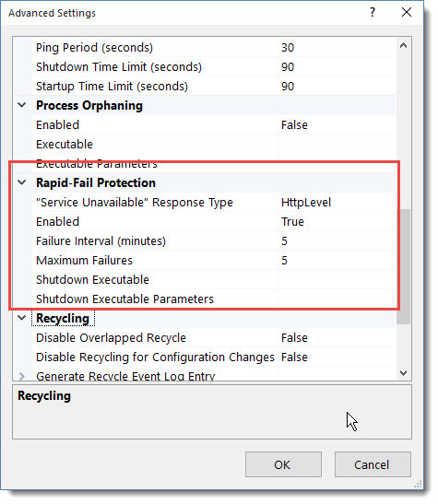Screen dimensions: 438x504
Task: Select the HttpLevel response type value
Action: pos(337,202)
